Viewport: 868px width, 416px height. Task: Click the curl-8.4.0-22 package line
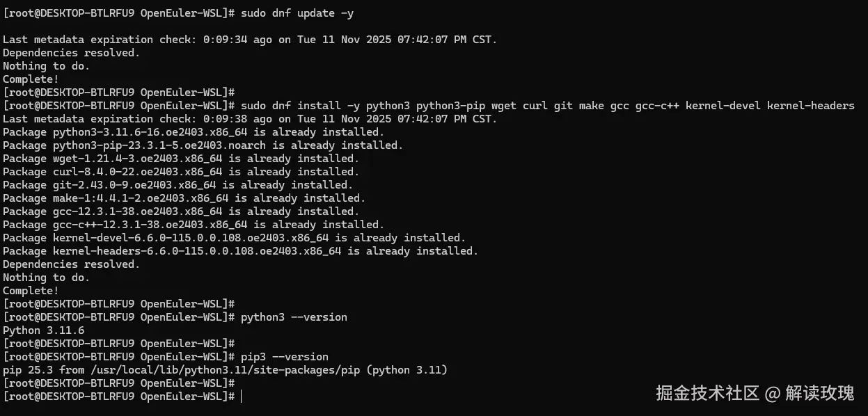point(181,172)
